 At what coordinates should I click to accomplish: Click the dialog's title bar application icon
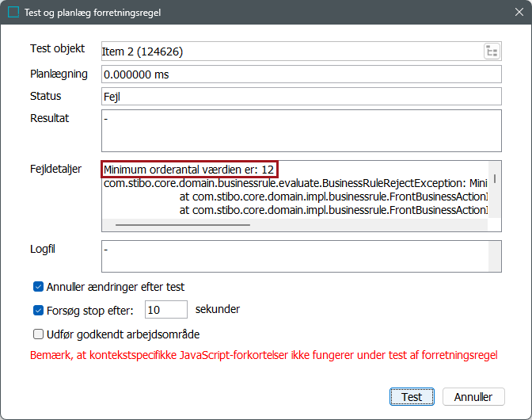[13, 12]
